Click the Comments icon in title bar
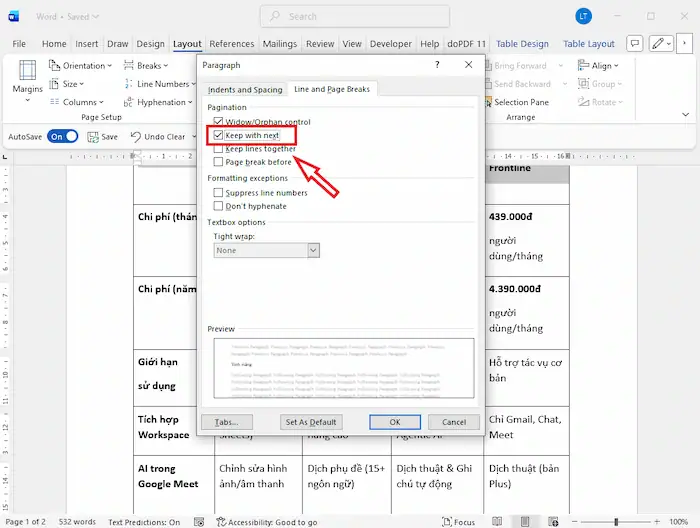 click(634, 44)
